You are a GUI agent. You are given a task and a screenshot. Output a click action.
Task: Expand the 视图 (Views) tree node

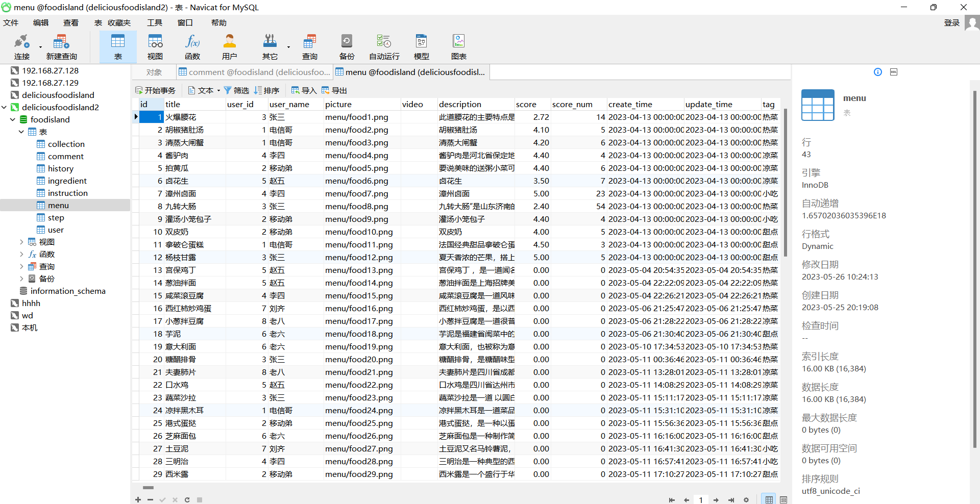(21, 242)
